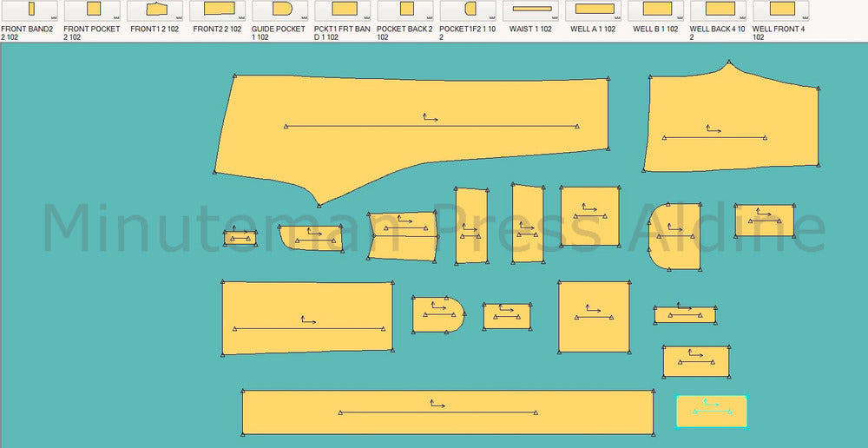Select the FRONT BAND2 piece icon
Screen dimensions: 868x448
(x=30, y=10)
